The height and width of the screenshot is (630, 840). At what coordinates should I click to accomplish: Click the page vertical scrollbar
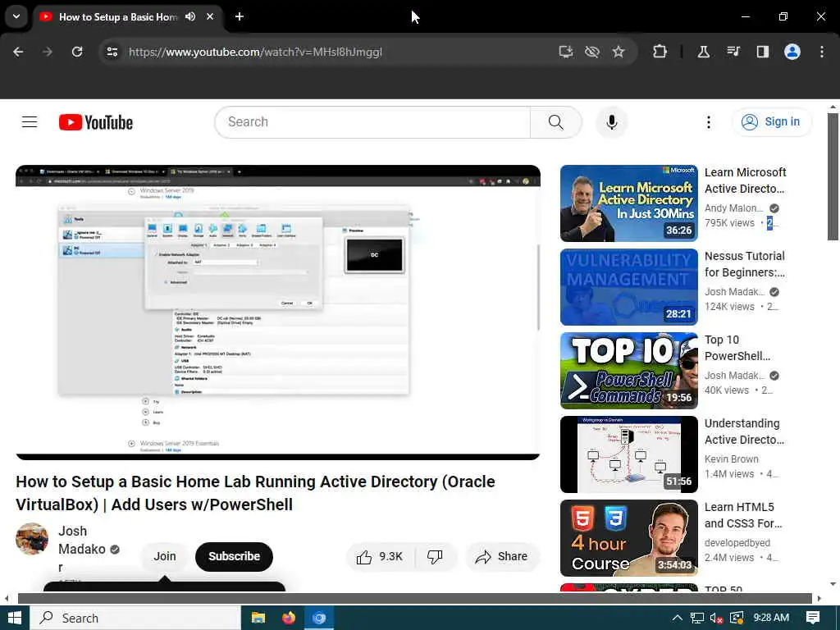(x=833, y=177)
